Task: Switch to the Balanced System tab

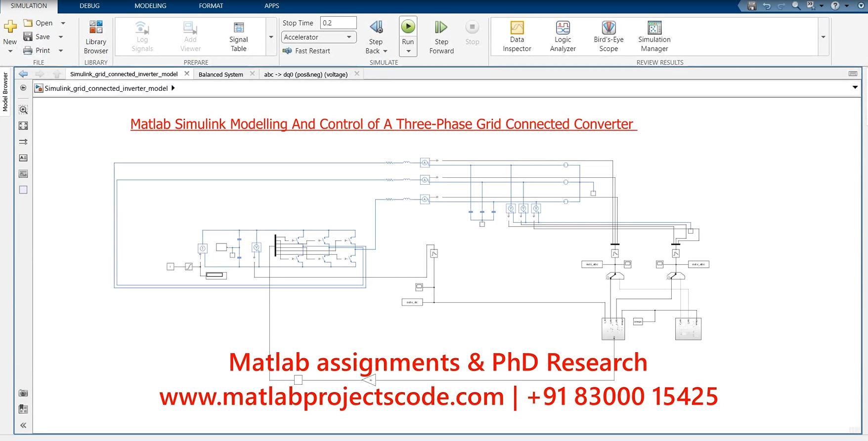Action: pos(220,75)
